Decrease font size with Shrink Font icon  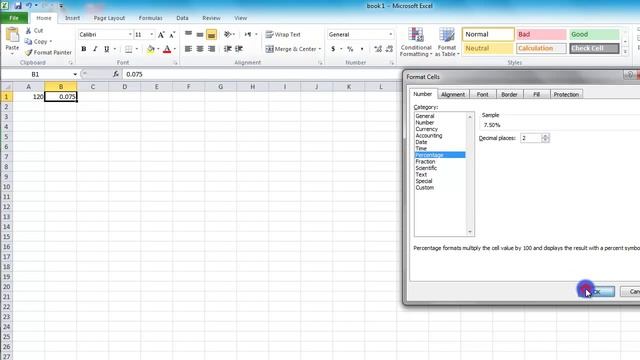coord(172,35)
